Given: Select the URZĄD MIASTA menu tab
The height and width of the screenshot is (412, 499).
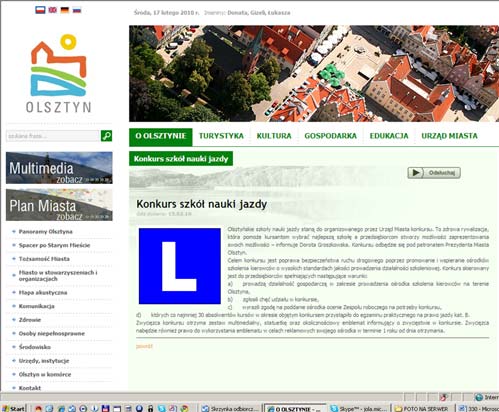Looking at the screenshot, I should click(449, 136).
